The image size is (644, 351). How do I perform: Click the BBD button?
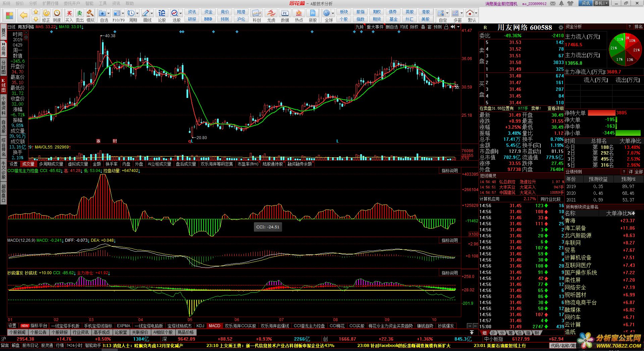pyautogui.click(x=208, y=19)
